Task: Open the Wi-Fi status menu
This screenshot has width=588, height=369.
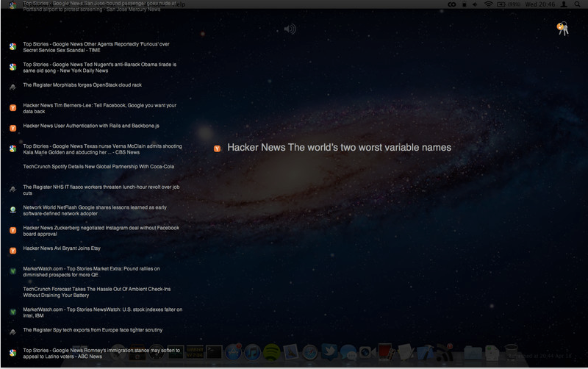Action: coord(488,4)
